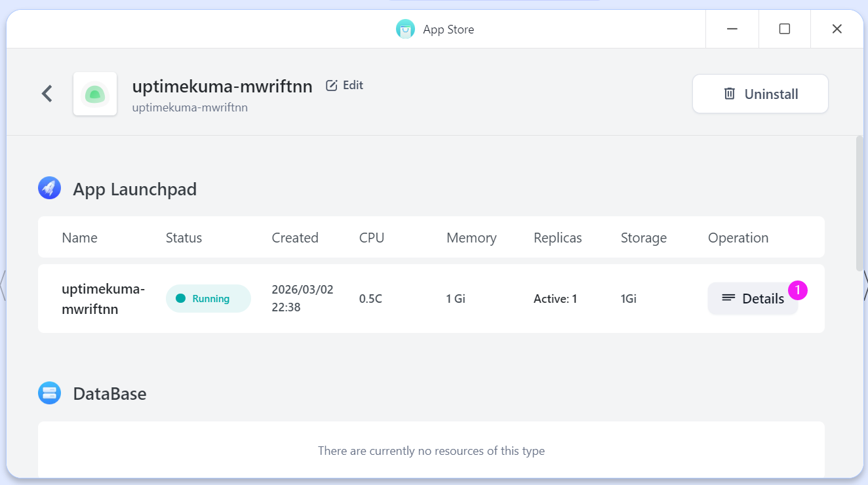The height and width of the screenshot is (485, 868).
Task: Expand the right edge arrow handle
Action: pyautogui.click(x=865, y=285)
